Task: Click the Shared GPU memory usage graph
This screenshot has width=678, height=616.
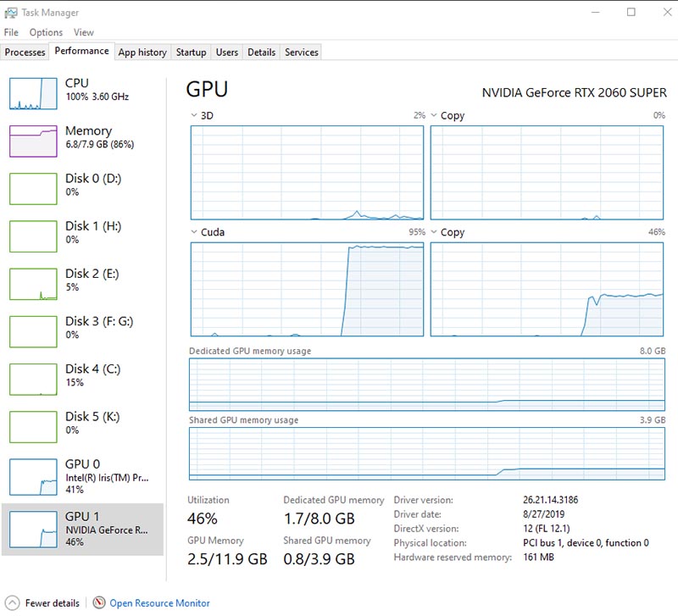Action: tap(427, 454)
